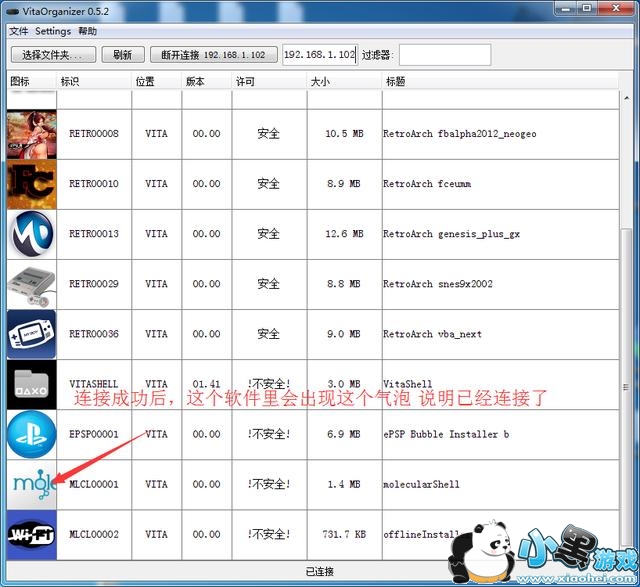Select the FC icon for RETR00010
640x587 pixels.
point(32,185)
